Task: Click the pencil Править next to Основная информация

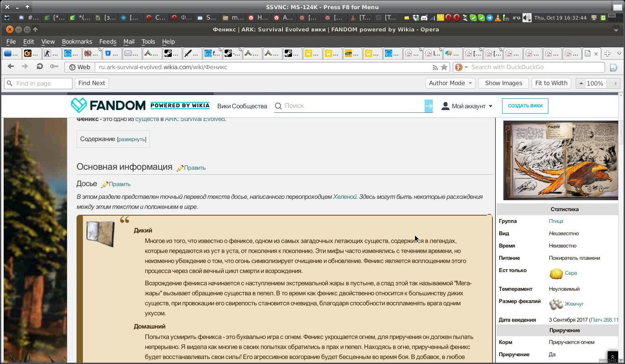Action: pyautogui.click(x=191, y=168)
